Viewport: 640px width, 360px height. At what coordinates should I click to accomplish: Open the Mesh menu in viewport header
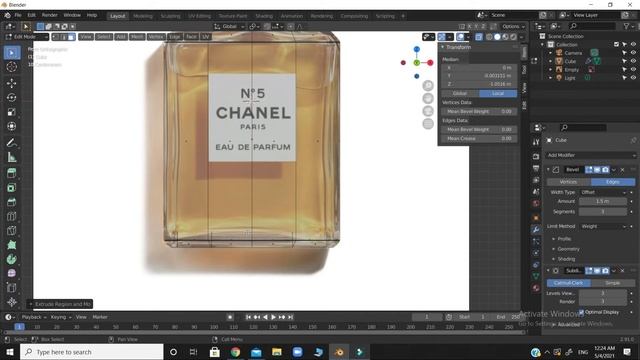tap(137, 37)
